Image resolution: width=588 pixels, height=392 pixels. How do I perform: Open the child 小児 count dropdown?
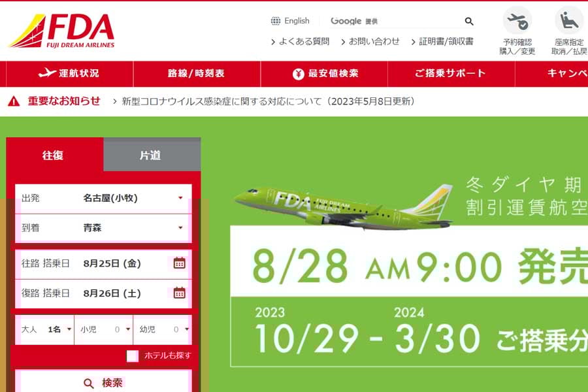click(104, 329)
